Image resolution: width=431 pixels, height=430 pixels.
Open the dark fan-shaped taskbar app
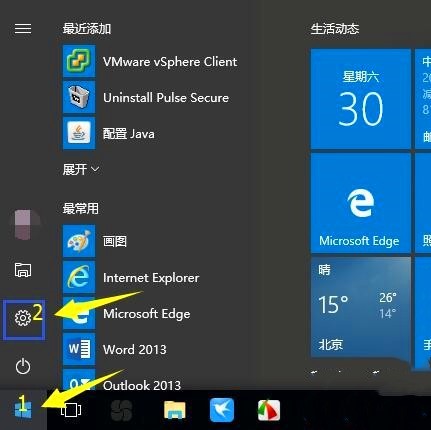click(x=121, y=410)
